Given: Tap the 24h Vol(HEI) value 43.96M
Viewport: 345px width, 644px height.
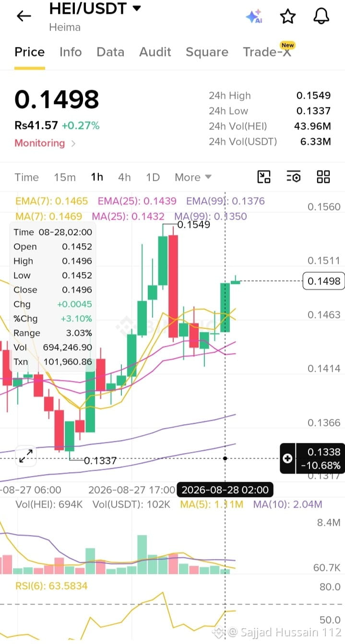Looking at the screenshot, I should tap(312, 126).
